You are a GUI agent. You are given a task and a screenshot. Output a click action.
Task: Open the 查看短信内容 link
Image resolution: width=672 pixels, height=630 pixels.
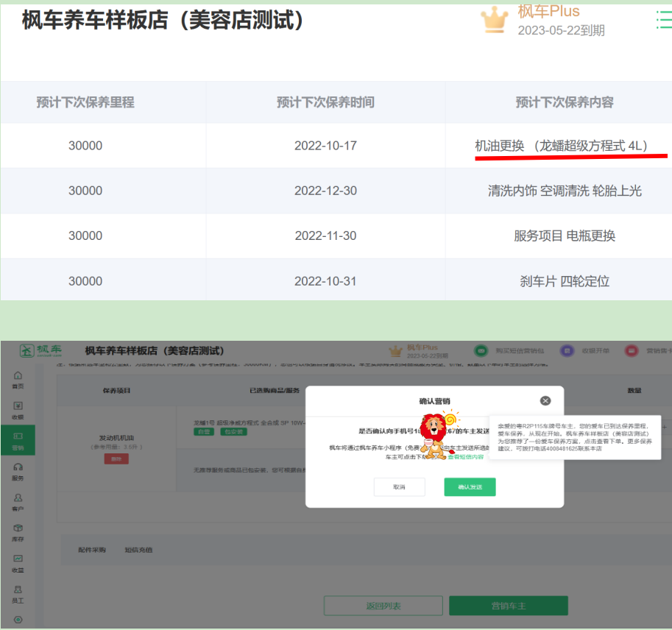tap(465, 457)
